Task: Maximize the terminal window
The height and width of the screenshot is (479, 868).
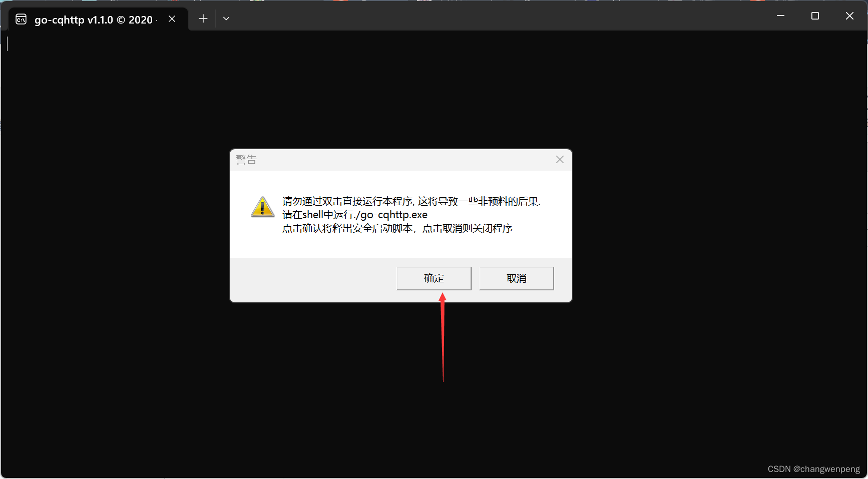Action: [x=815, y=16]
